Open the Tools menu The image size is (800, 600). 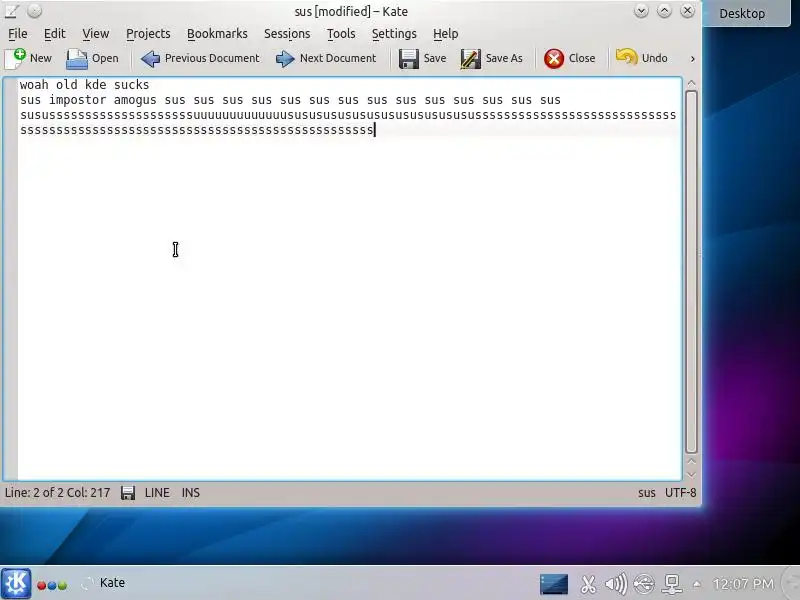click(341, 34)
